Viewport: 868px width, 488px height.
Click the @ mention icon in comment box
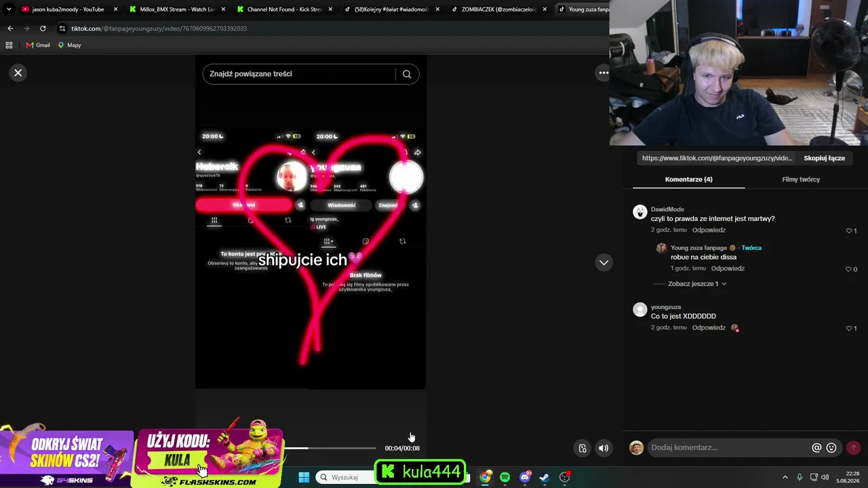816,447
